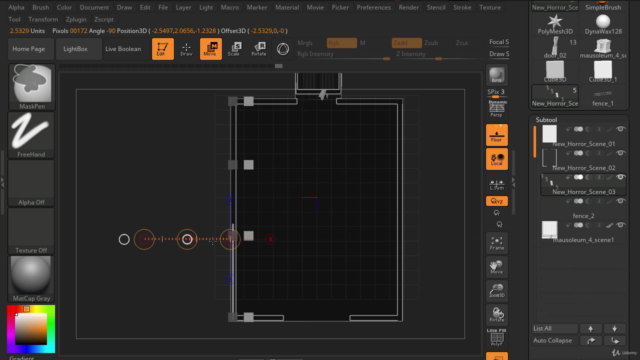The width and height of the screenshot is (640, 360).
Task: Toggle the Floor grid button
Action: [x=497, y=135]
